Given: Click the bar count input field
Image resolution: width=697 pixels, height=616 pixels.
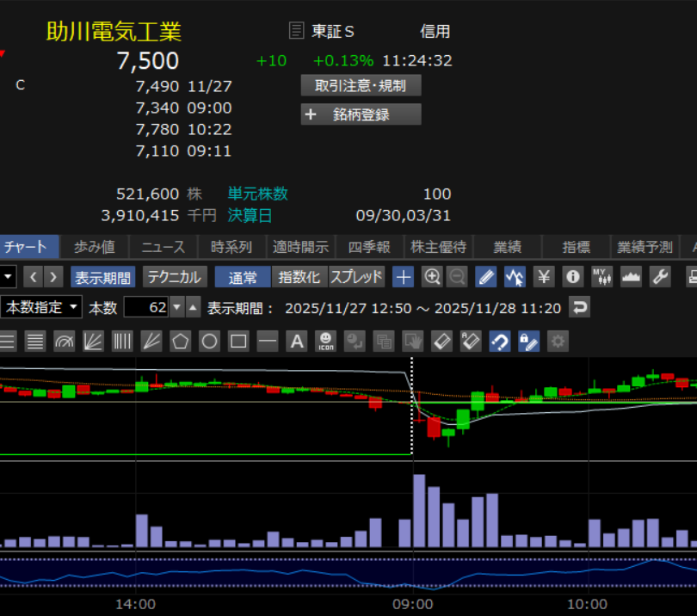Looking at the screenshot, I should (x=146, y=307).
